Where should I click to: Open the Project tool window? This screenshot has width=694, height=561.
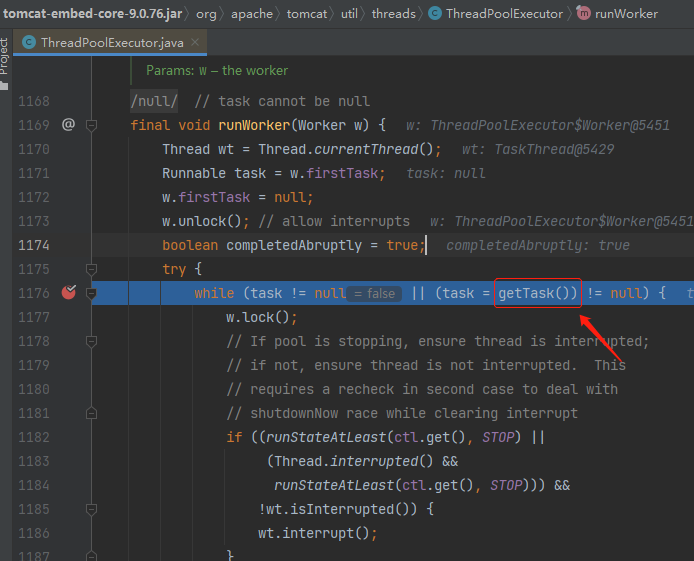tap(4, 56)
